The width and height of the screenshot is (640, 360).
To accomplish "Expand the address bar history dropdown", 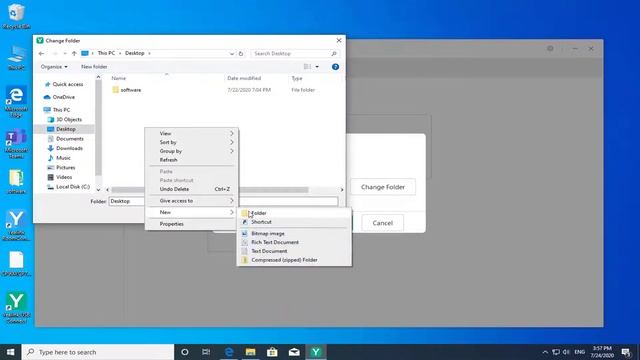I will coord(231,53).
